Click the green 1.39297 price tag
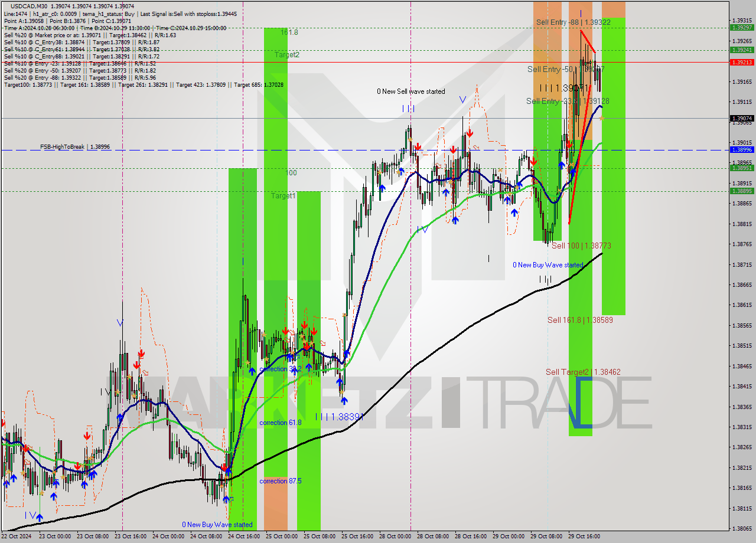The height and width of the screenshot is (543, 756). [x=742, y=28]
